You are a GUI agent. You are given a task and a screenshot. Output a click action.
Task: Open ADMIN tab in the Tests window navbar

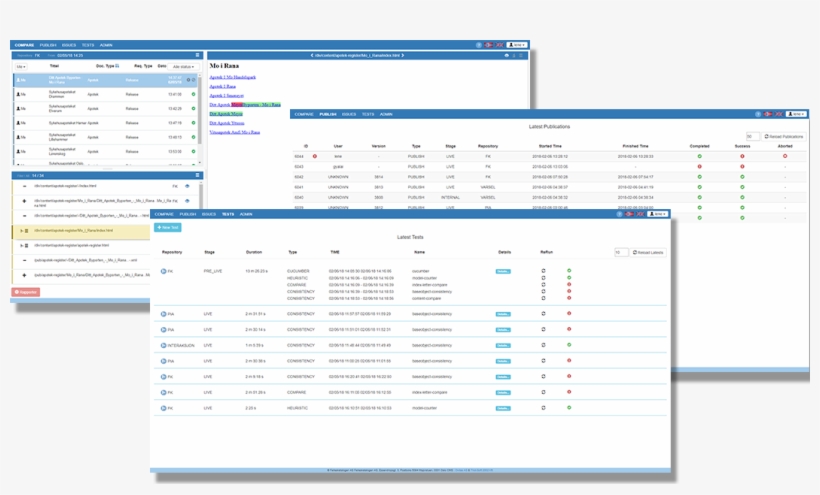coord(246,214)
